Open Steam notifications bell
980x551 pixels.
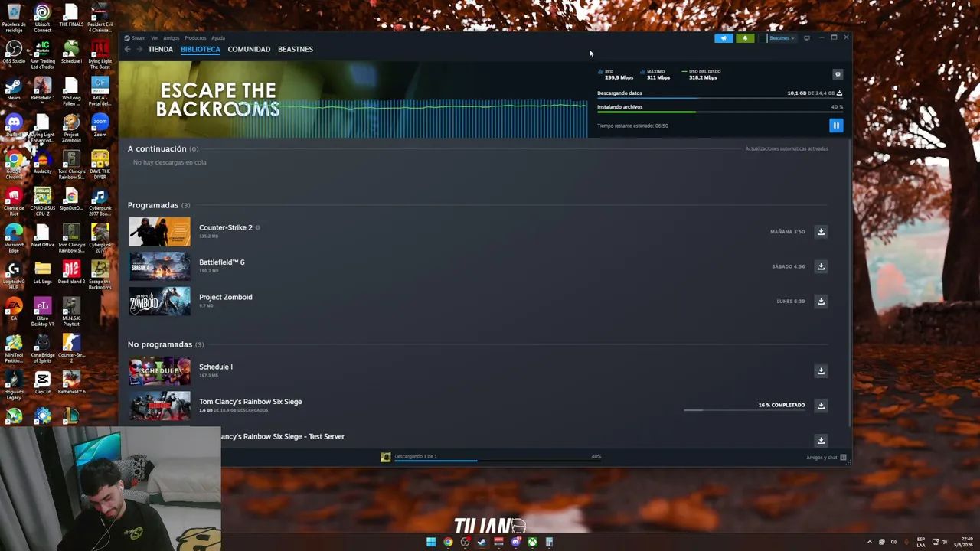click(745, 38)
